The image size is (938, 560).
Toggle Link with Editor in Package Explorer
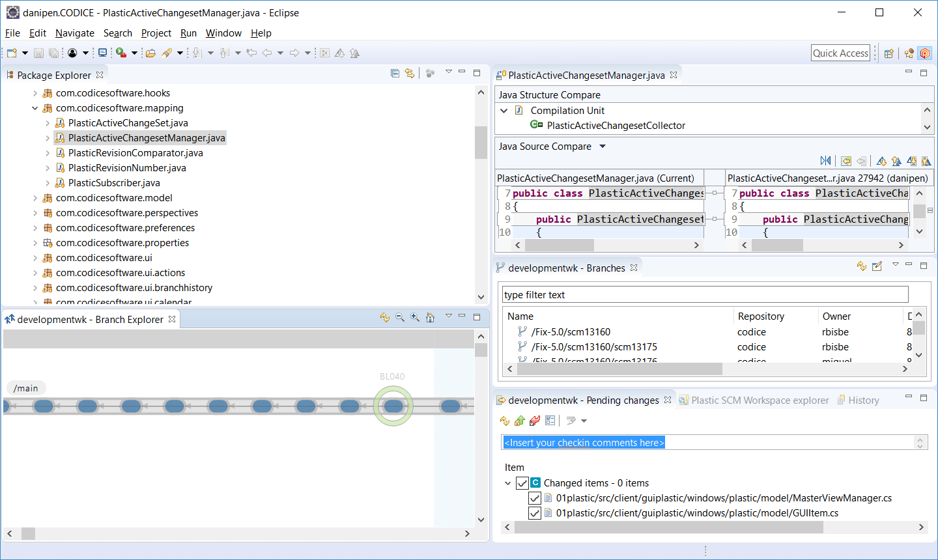coord(410,73)
